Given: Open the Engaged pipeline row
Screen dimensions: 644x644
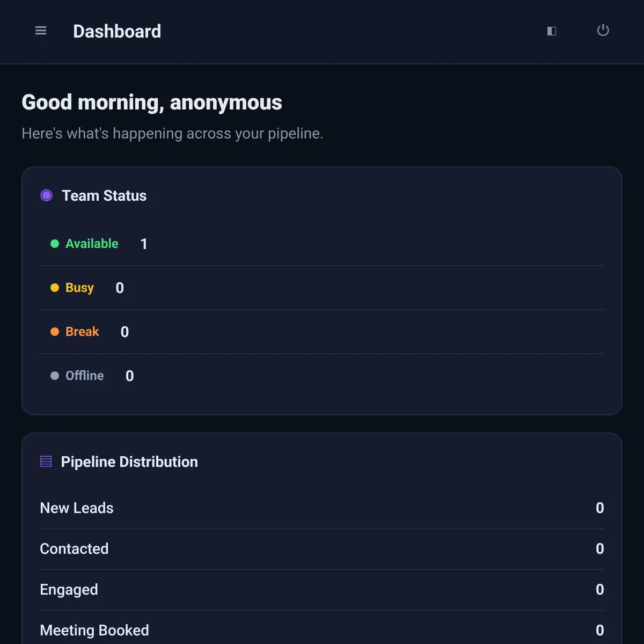Looking at the screenshot, I should pyautogui.click(x=322, y=589).
